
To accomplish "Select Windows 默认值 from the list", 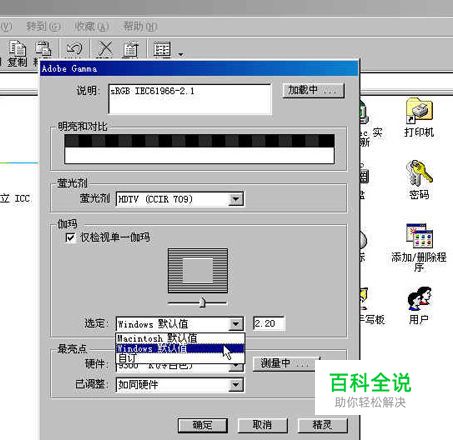I will [x=180, y=348].
